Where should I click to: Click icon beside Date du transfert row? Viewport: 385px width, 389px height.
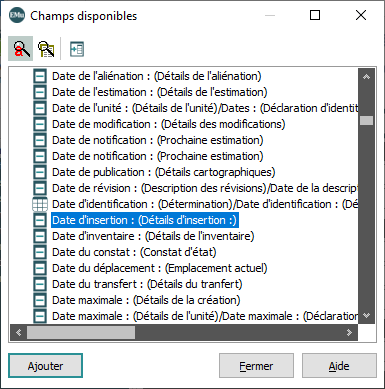coord(40,284)
